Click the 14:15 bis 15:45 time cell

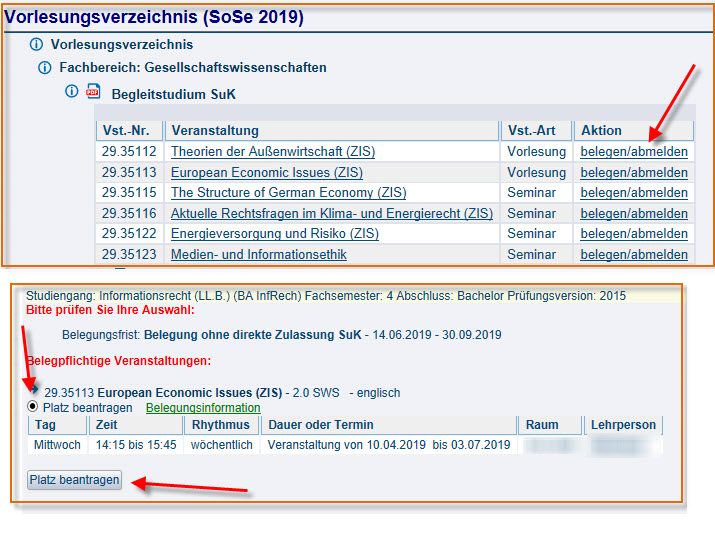click(136, 445)
